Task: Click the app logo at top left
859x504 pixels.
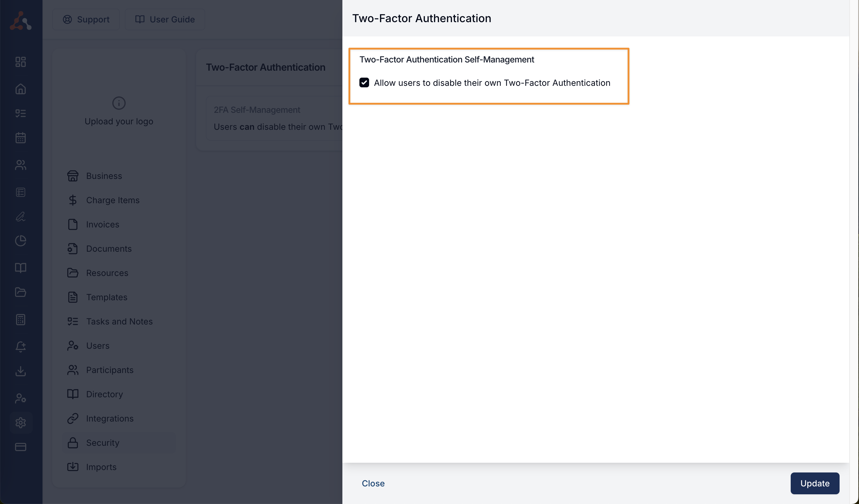Action: coord(20,20)
